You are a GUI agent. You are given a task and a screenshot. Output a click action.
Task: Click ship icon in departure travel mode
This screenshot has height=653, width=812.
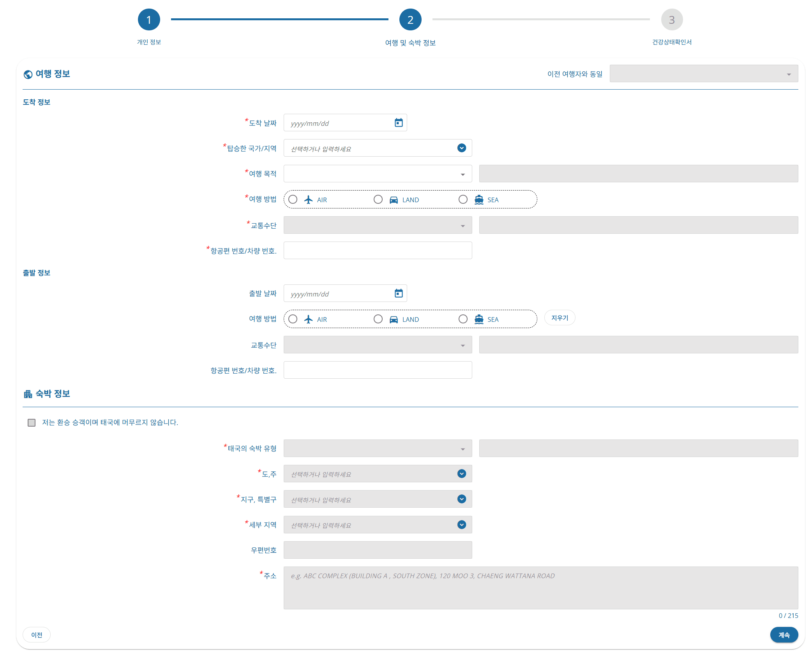coord(478,319)
